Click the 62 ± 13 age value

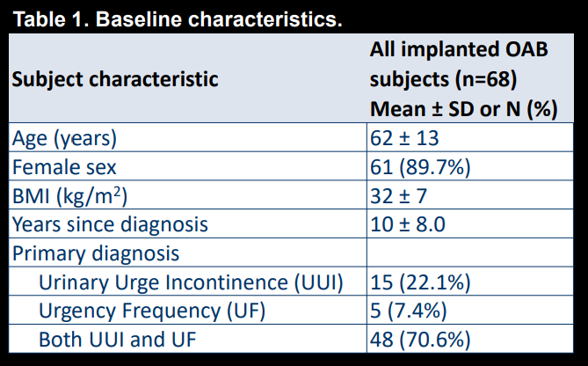pyautogui.click(x=404, y=138)
